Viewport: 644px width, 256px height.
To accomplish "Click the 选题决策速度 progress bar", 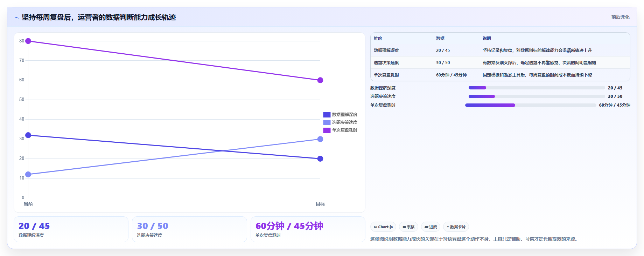I will point(537,96).
